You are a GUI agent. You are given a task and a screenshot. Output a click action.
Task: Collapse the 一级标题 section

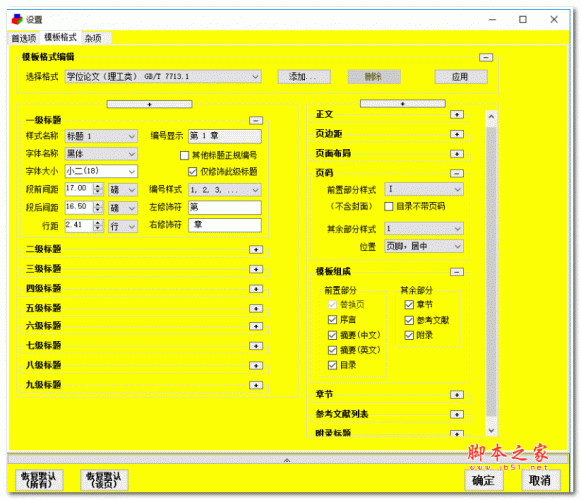coord(256,120)
